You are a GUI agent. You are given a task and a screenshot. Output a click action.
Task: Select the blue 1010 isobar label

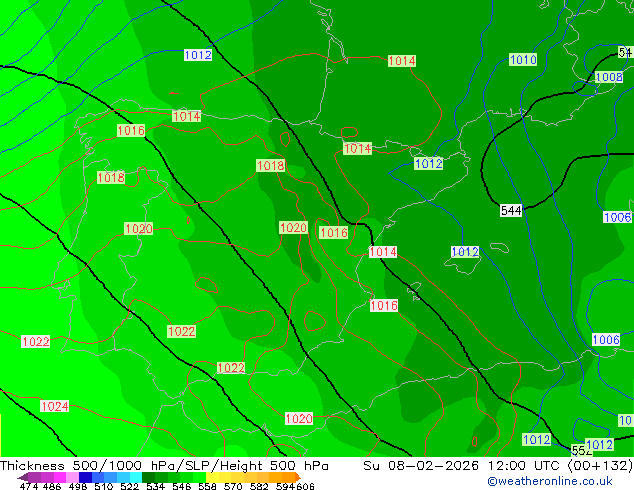523,60
